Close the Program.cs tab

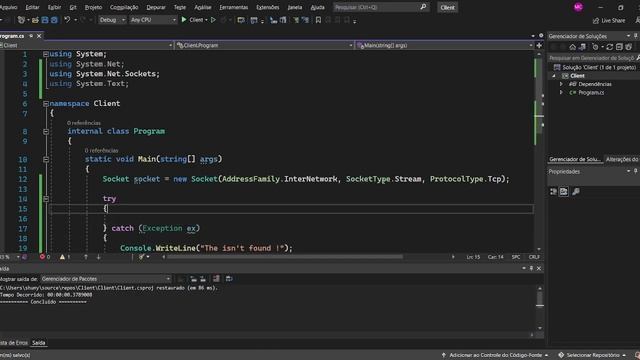pyautogui.click(x=39, y=36)
